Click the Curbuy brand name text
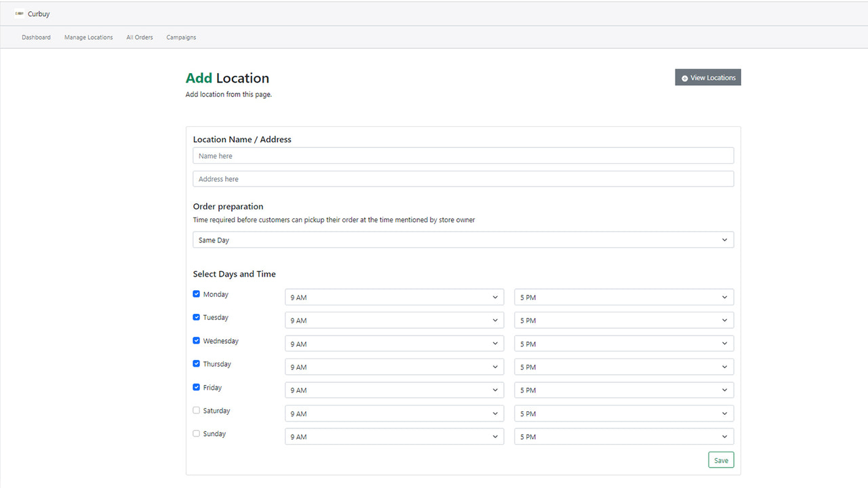 [39, 14]
